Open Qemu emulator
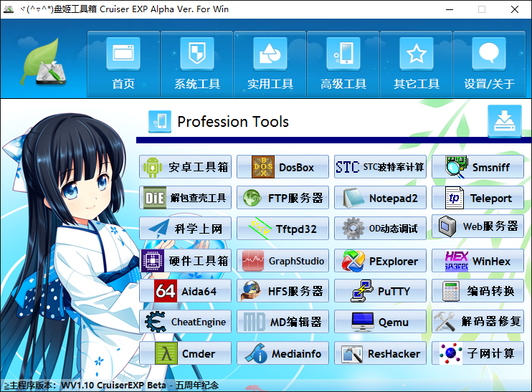The width and height of the screenshot is (532, 392). tap(381, 322)
